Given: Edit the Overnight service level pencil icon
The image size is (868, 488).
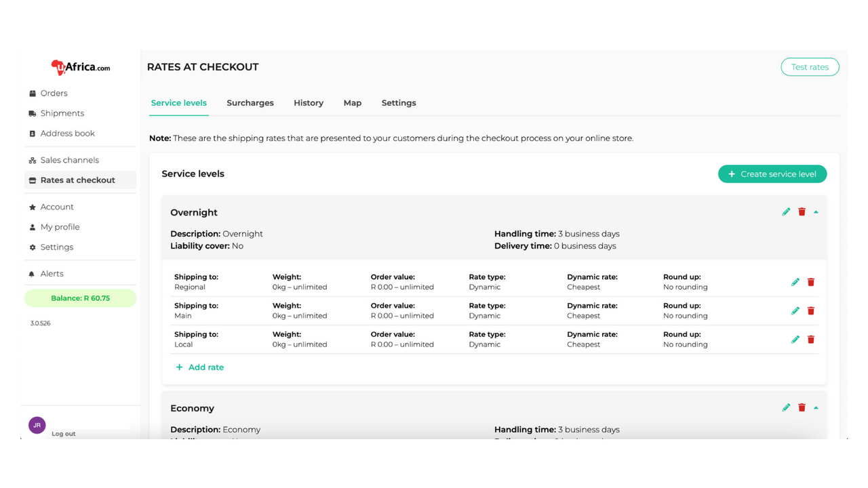Looking at the screenshot, I should point(786,212).
